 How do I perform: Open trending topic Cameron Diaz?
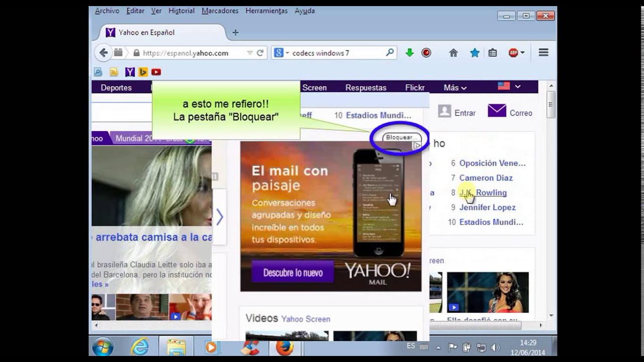pyautogui.click(x=486, y=177)
